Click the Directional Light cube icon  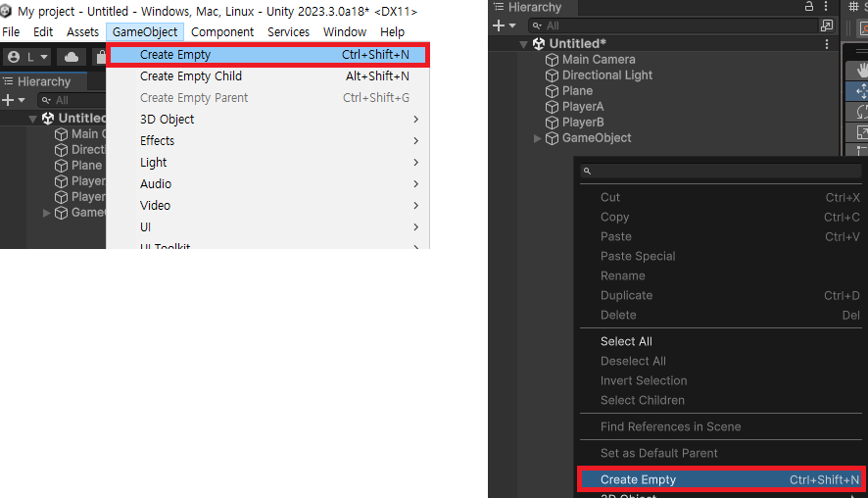click(552, 75)
